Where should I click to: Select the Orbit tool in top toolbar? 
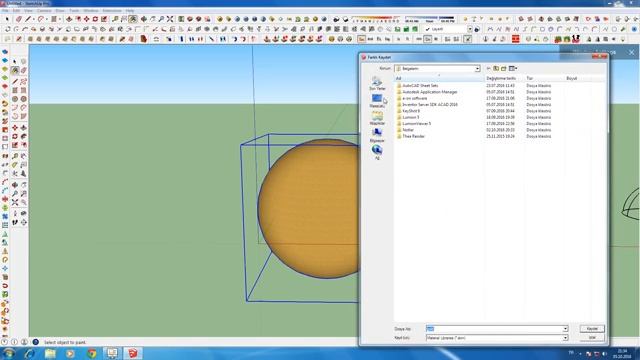pos(144,19)
